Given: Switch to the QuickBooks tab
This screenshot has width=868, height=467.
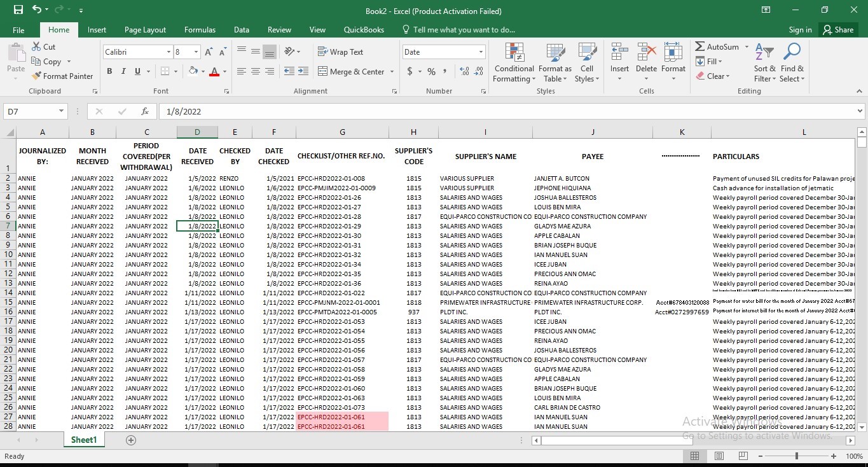Looking at the screenshot, I should click(364, 30).
